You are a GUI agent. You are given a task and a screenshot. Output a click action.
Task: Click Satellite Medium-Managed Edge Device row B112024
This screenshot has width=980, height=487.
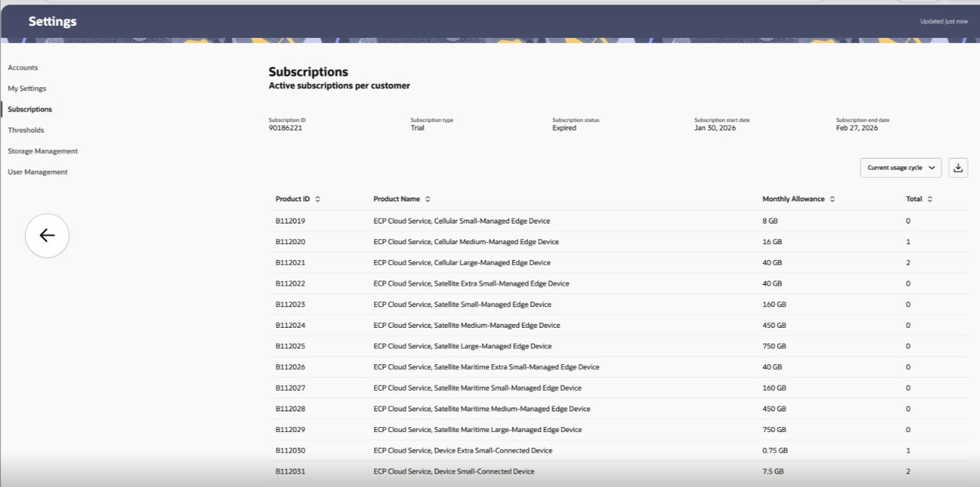click(467, 326)
